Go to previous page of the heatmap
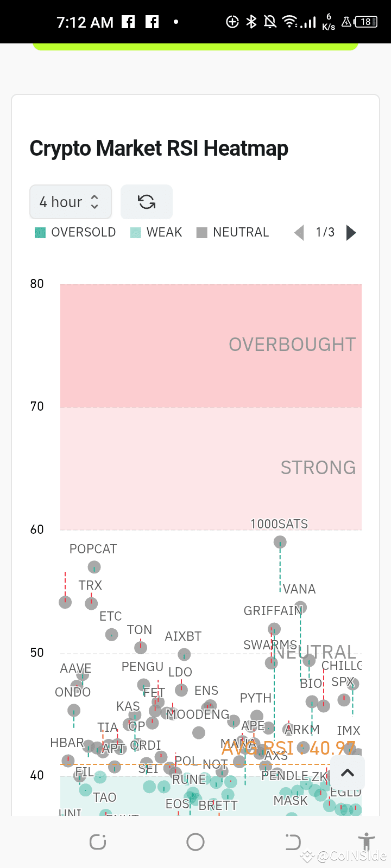Screen dimensions: 391x868 click(x=299, y=232)
